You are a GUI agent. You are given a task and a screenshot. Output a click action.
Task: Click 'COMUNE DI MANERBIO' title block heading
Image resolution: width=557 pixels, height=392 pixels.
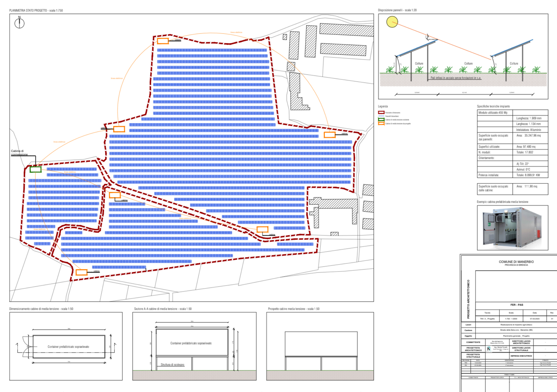pyautogui.click(x=516, y=262)
